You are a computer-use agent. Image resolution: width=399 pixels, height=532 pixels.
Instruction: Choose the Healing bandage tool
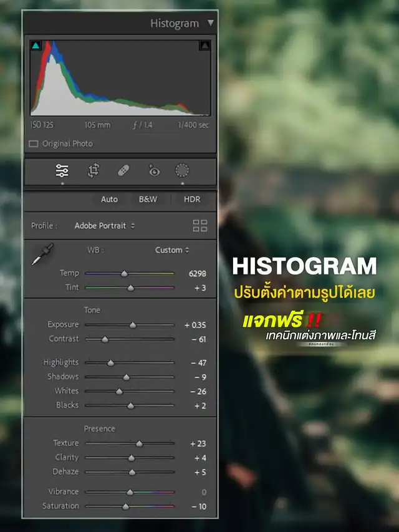coord(123,170)
